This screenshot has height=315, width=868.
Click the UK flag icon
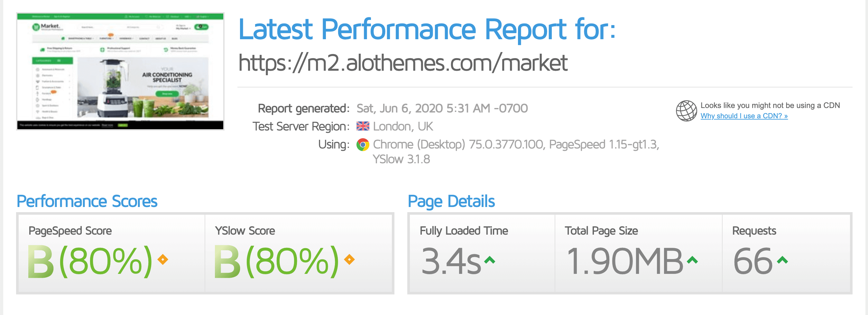tap(363, 126)
